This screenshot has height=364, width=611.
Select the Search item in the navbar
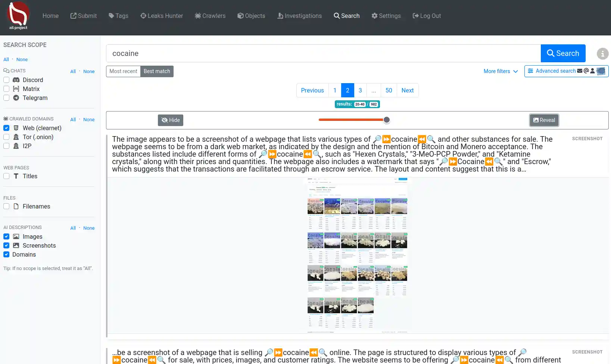click(x=347, y=16)
